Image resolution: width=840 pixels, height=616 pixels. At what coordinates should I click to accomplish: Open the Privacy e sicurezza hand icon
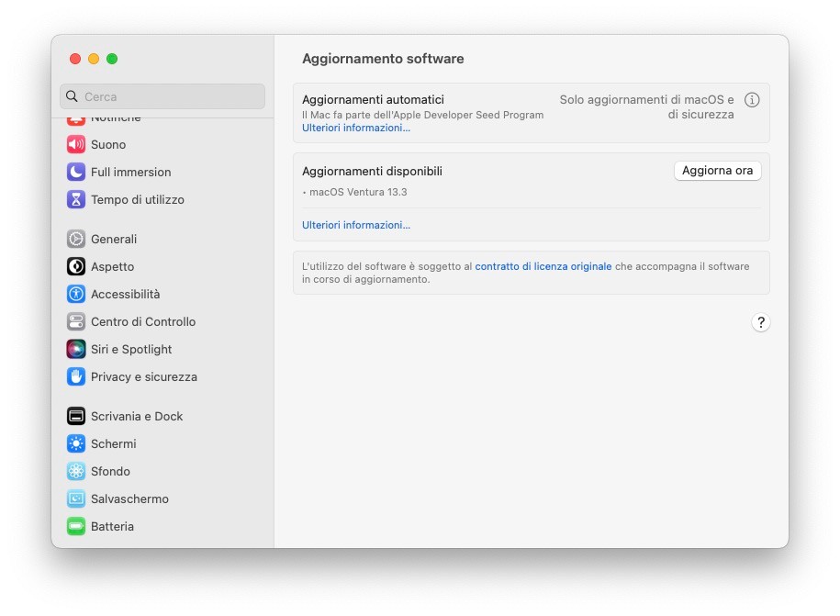point(76,376)
